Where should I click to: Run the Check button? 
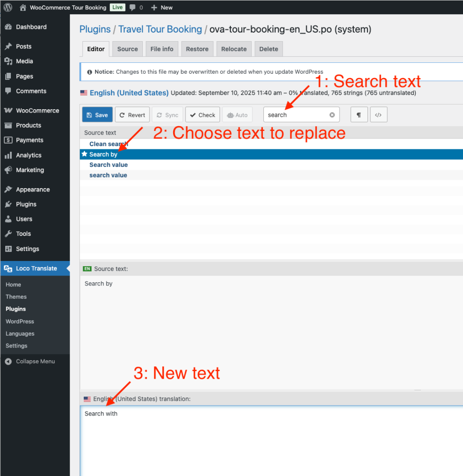click(x=202, y=115)
